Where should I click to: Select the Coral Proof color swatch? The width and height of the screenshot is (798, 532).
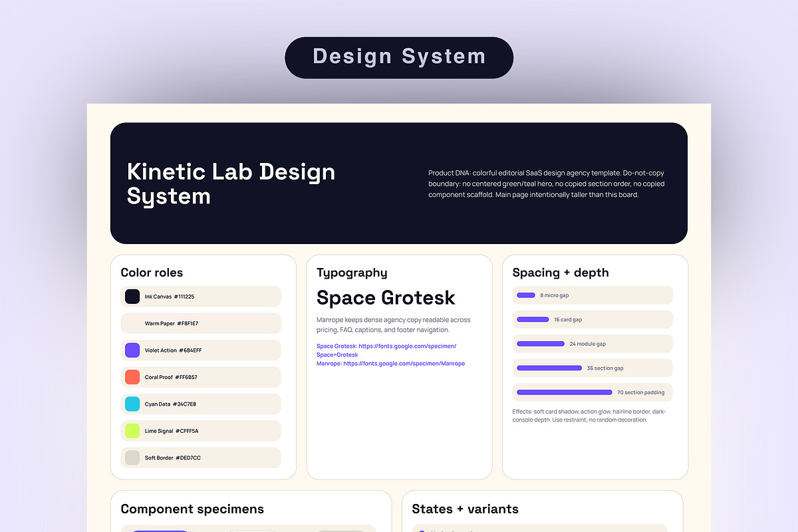coord(132,377)
